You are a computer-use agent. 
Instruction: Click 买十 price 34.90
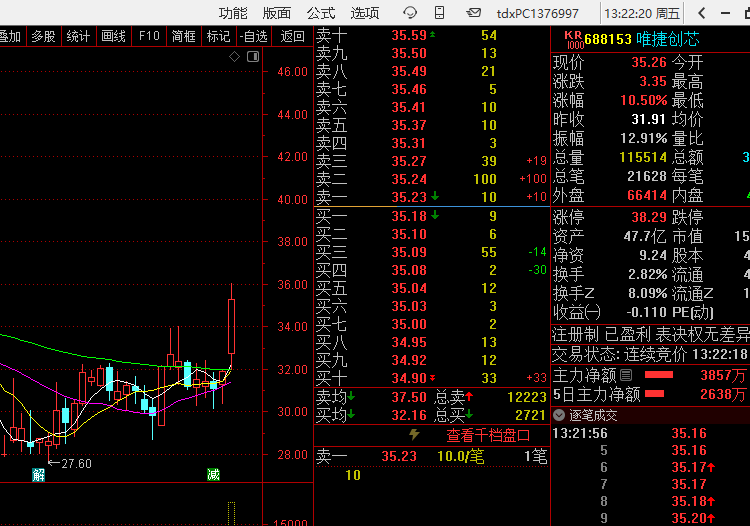tap(409, 378)
